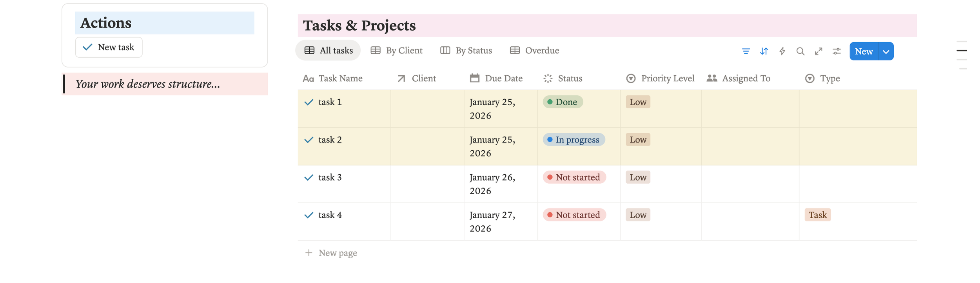
Task: Toggle the checkmark for task 4
Action: tap(309, 215)
